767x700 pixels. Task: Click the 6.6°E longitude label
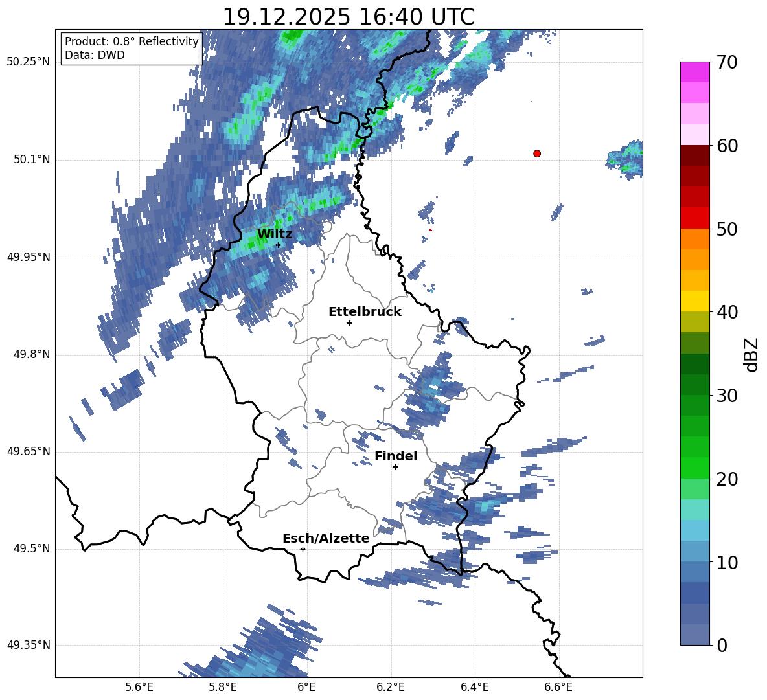tap(558, 688)
